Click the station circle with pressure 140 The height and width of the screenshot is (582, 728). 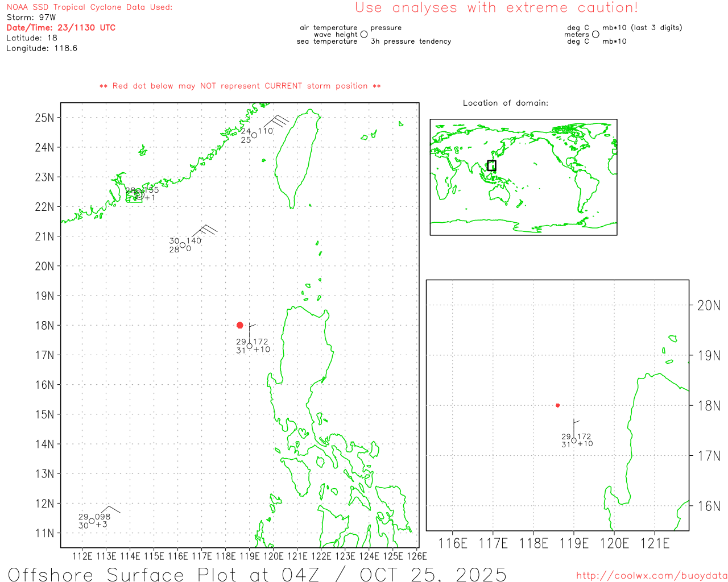[x=183, y=245]
